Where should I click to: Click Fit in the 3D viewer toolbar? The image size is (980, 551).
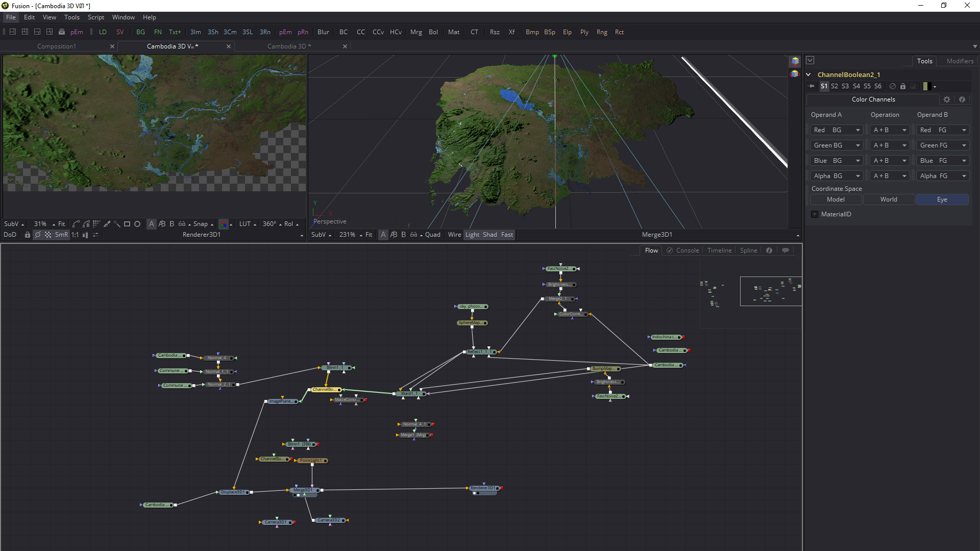click(369, 235)
